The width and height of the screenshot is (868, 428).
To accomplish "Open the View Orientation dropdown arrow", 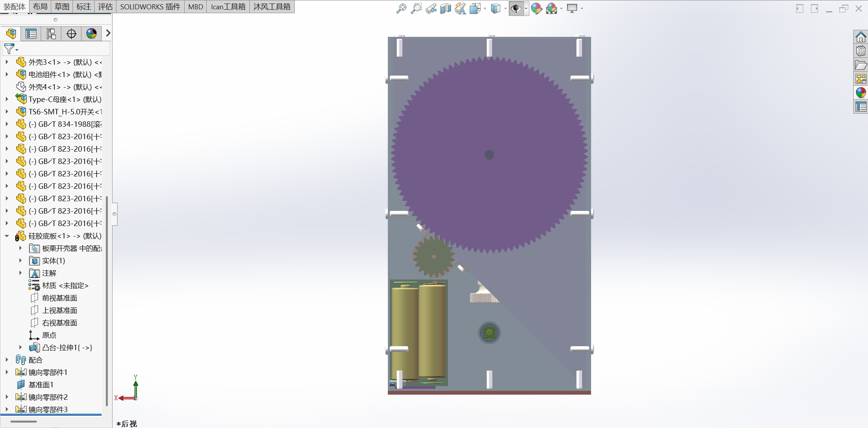I will (485, 9).
